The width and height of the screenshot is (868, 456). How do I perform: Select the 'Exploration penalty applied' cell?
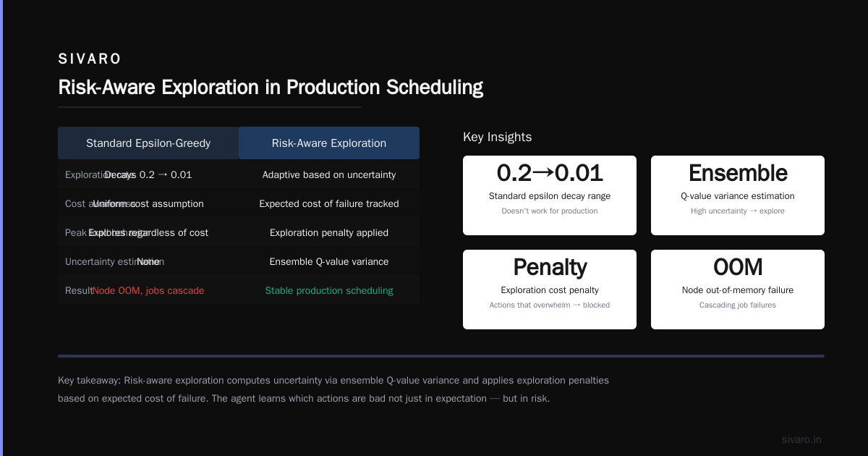[329, 232]
